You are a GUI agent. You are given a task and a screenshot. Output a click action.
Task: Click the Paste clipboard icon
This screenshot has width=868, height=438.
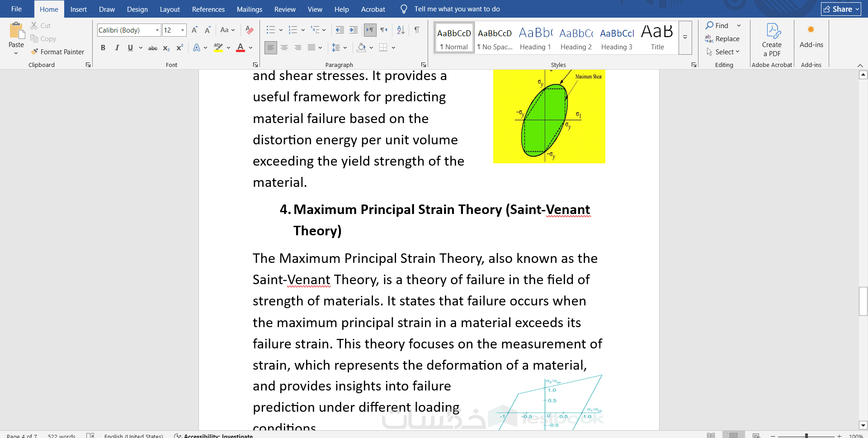[x=16, y=31]
